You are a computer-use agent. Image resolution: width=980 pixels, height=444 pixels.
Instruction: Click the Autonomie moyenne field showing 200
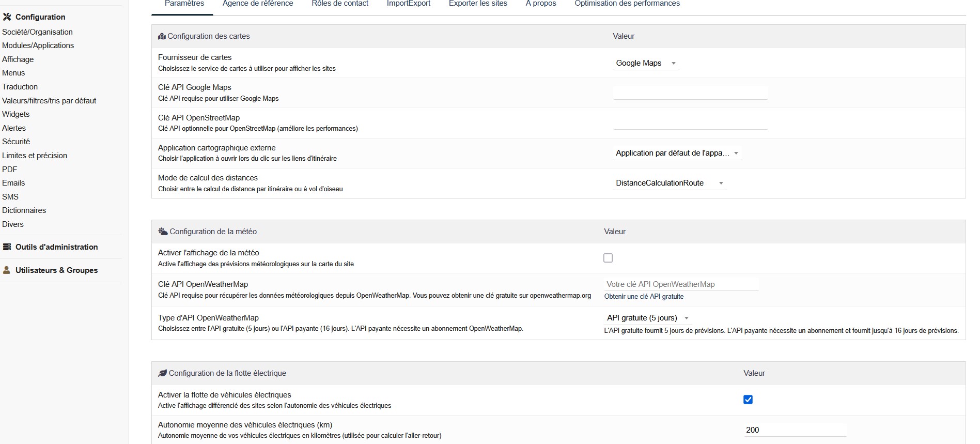[x=795, y=430]
